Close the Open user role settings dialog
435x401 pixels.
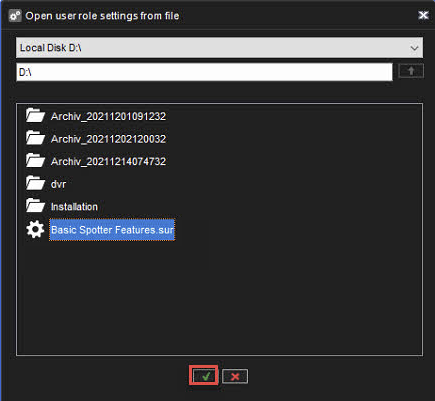point(423,15)
